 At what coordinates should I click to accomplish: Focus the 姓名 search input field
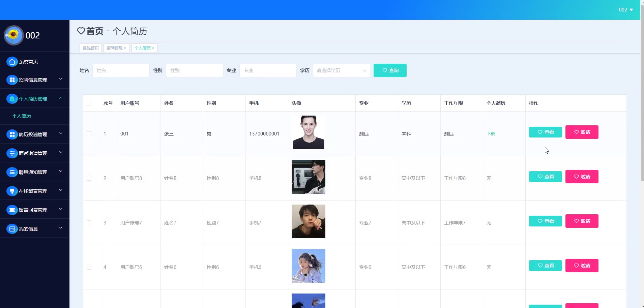(121, 70)
